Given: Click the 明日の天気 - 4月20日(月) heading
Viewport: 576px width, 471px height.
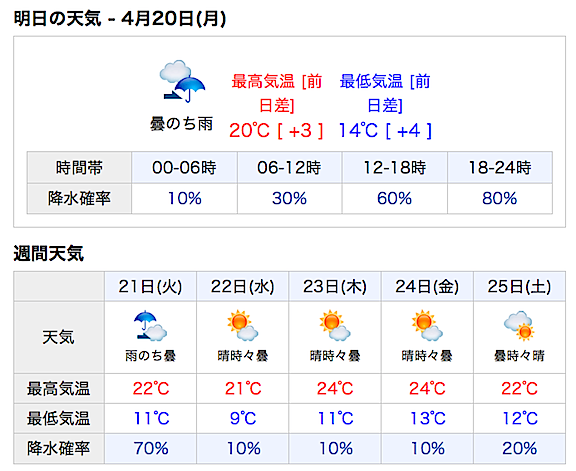Looking at the screenshot, I should coord(120,19).
